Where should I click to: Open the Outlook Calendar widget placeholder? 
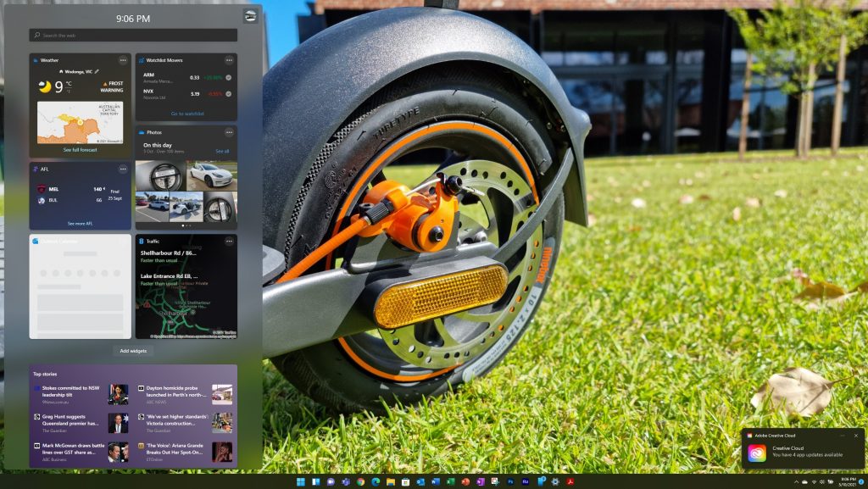tap(81, 286)
